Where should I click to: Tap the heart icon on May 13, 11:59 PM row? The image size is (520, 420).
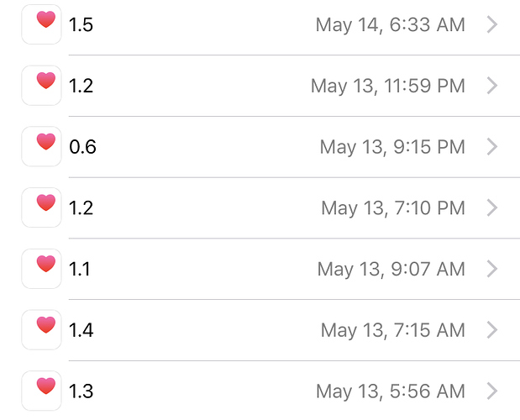[x=41, y=85]
